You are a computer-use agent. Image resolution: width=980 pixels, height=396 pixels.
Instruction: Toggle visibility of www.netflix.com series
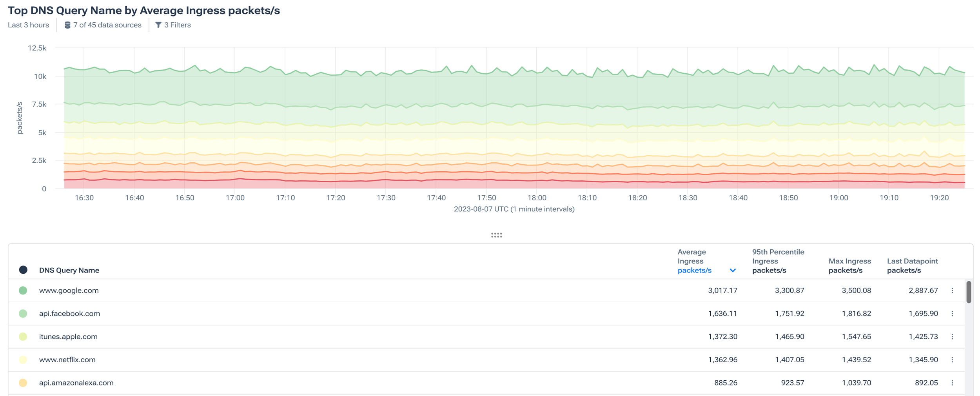click(x=23, y=360)
